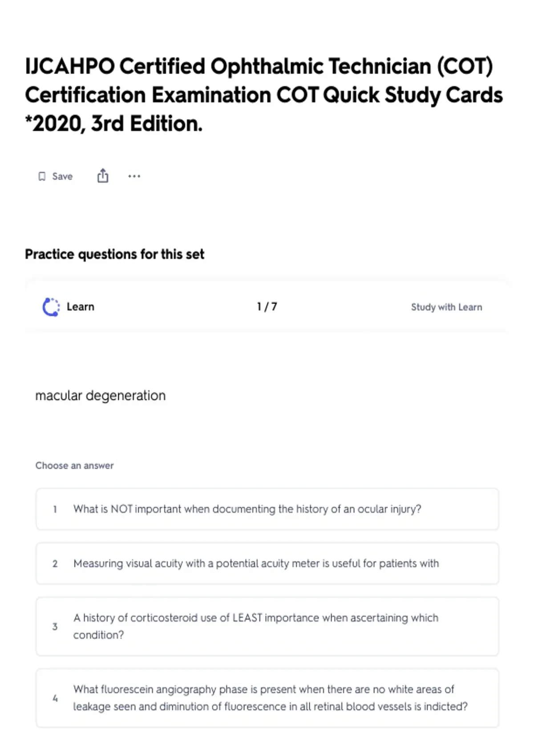Screen dimensions: 534x756
Task: Choose the fluorescein angiography phase answer
Action: tap(270, 698)
